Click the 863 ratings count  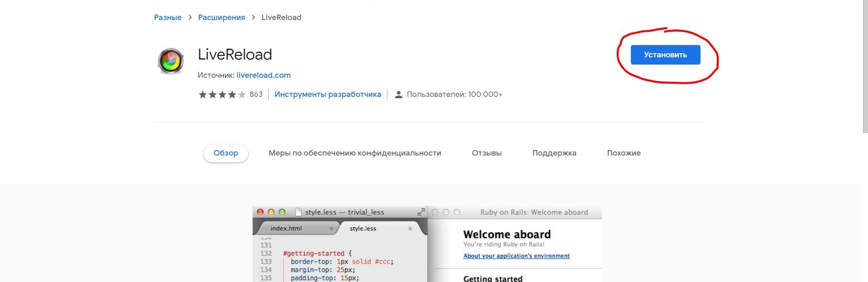[x=256, y=95]
